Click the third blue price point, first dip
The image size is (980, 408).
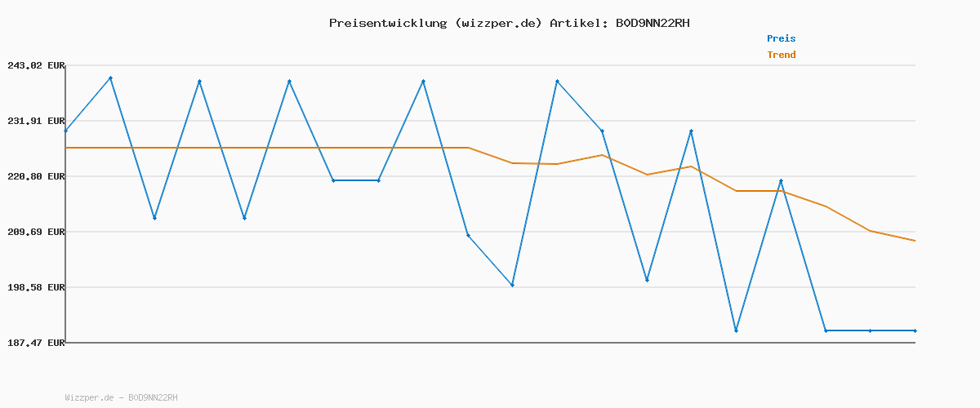coord(154,218)
